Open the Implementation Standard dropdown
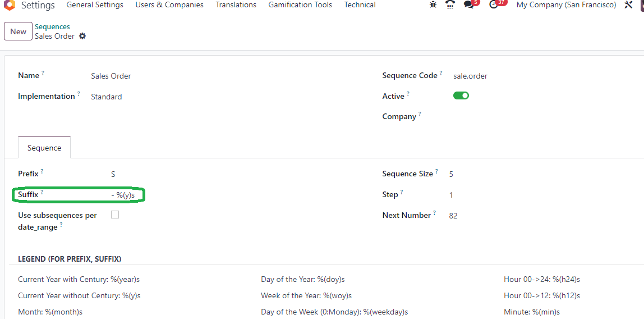The height and width of the screenshot is (319, 644). click(x=230, y=97)
